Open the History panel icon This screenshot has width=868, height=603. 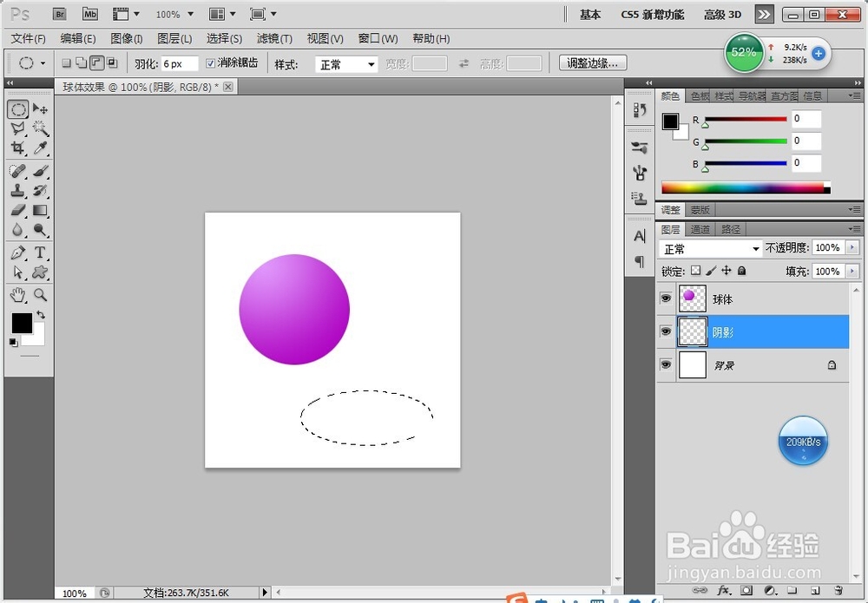point(640,110)
